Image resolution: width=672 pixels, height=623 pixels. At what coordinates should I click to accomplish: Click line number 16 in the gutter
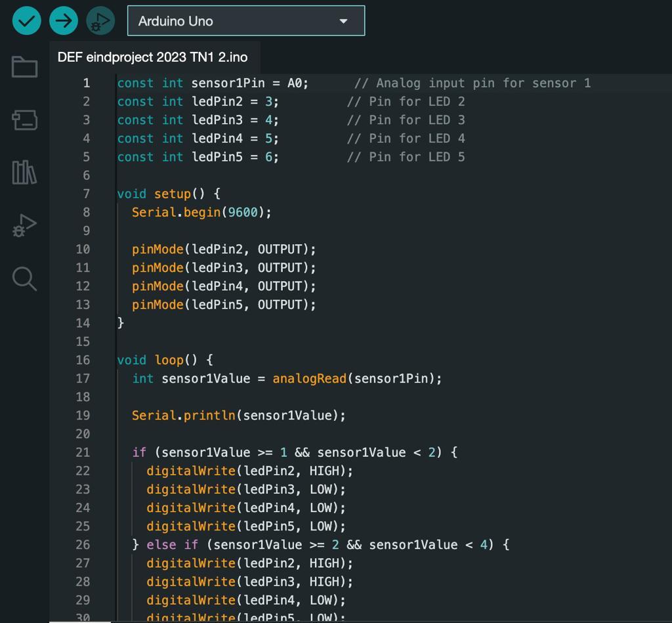[x=83, y=360]
